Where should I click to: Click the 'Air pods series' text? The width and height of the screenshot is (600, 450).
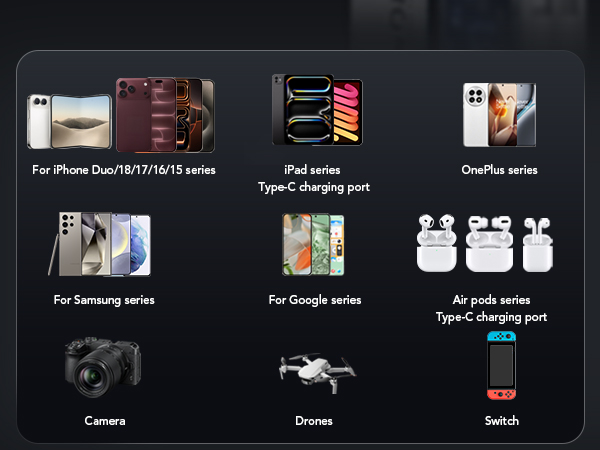pyautogui.click(x=491, y=300)
